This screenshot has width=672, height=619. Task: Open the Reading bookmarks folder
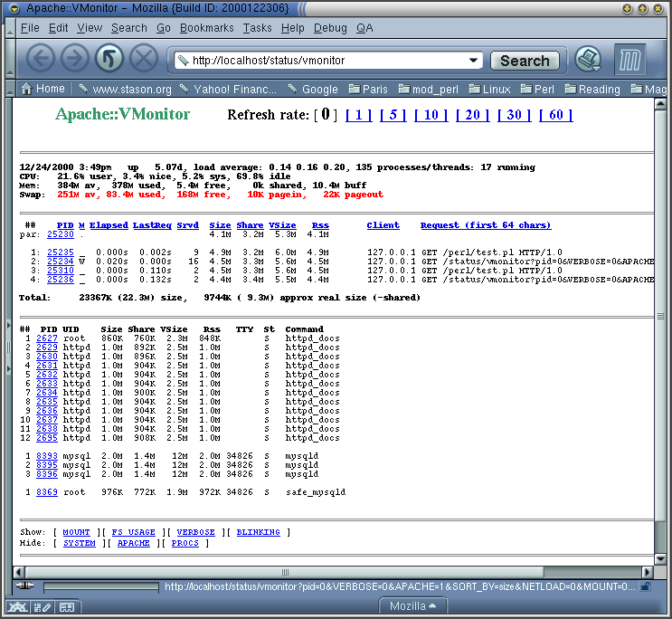point(592,90)
